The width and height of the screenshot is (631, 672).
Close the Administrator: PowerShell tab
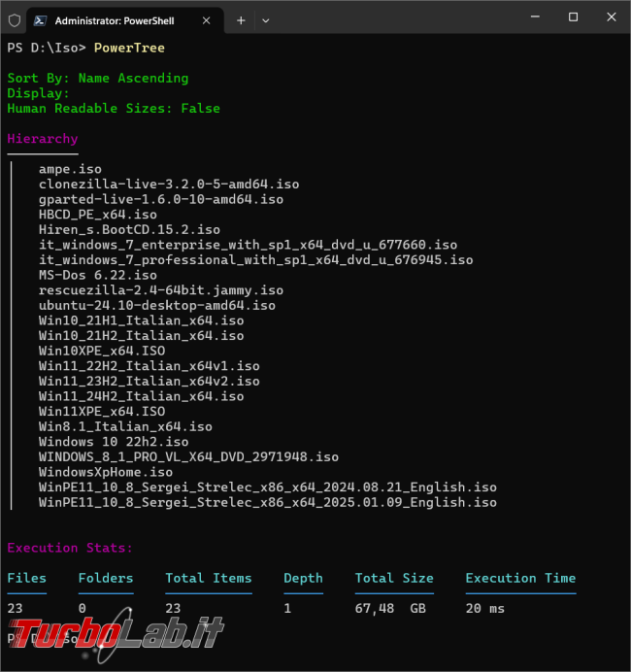pyautogui.click(x=206, y=20)
